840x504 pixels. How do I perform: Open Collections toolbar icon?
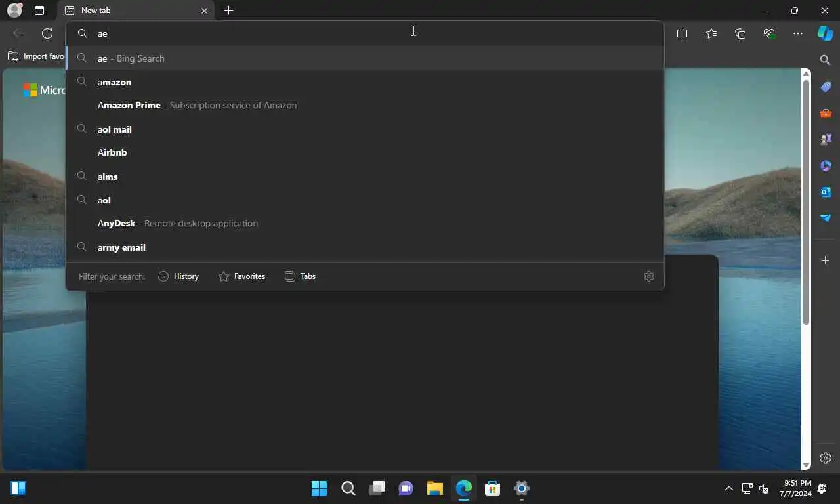click(x=740, y=33)
